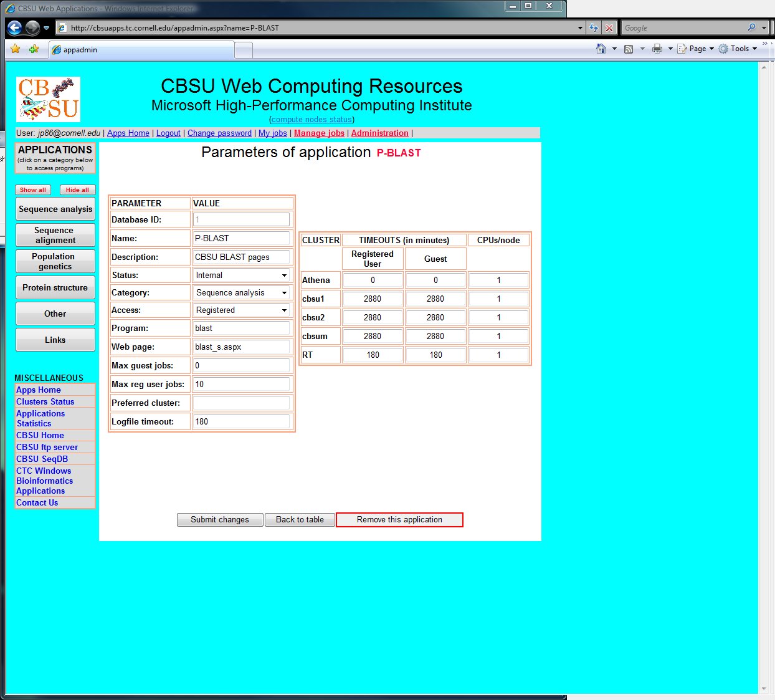Click the Google search box
The image size is (775, 700).
pos(685,28)
